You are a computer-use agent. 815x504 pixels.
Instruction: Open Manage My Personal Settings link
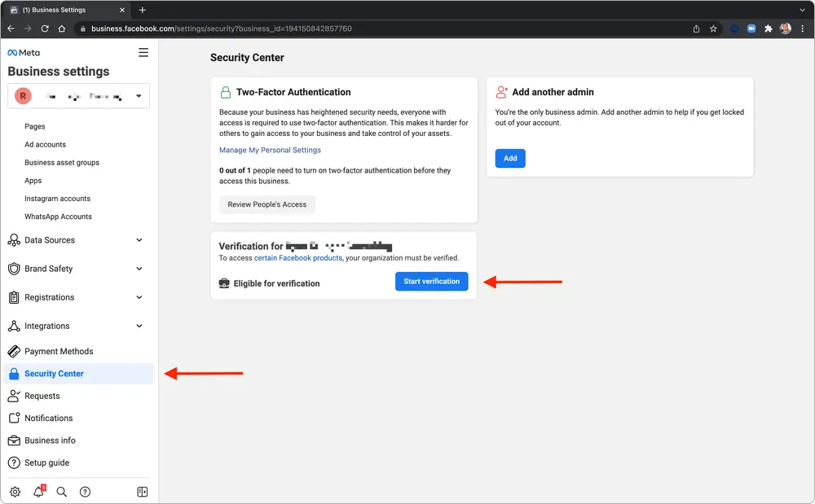[270, 150]
